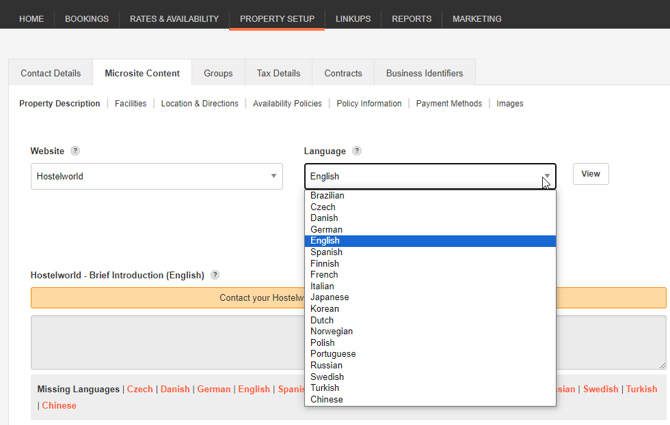Collapse the Language dropdown arrow
Image resolution: width=670 pixels, height=425 pixels.
(x=546, y=177)
